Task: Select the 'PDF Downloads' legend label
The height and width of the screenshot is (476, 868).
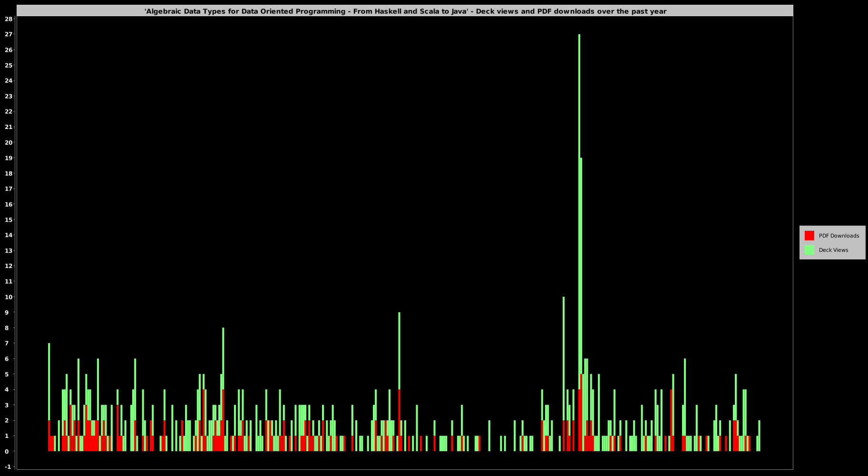Action: coord(839,236)
